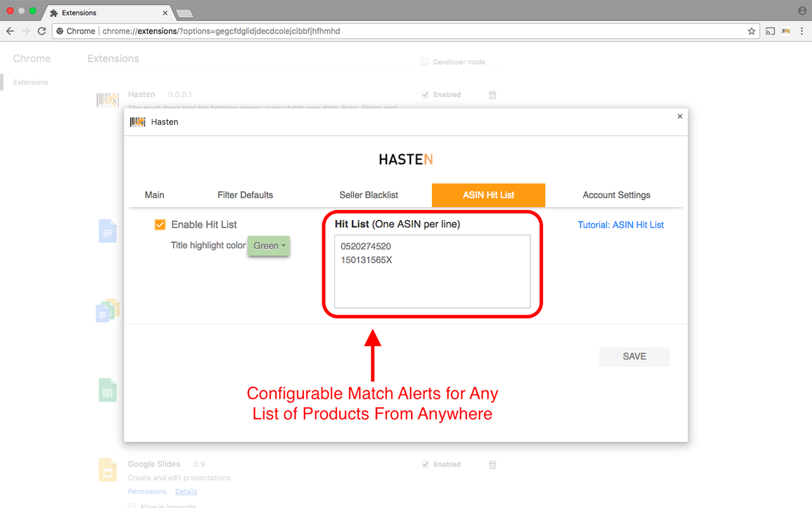Image resolution: width=812 pixels, height=508 pixels.
Task: Click the Google Sheets extension icon
Action: click(107, 390)
